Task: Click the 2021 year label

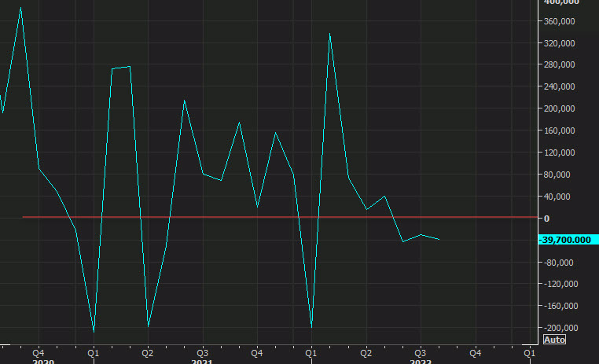Action: (202, 362)
